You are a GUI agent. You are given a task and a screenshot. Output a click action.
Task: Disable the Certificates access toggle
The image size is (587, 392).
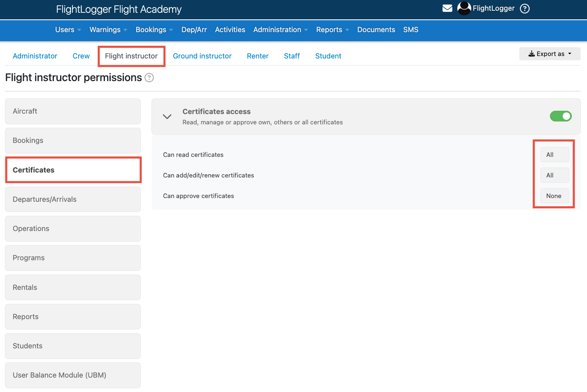click(x=561, y=116)
